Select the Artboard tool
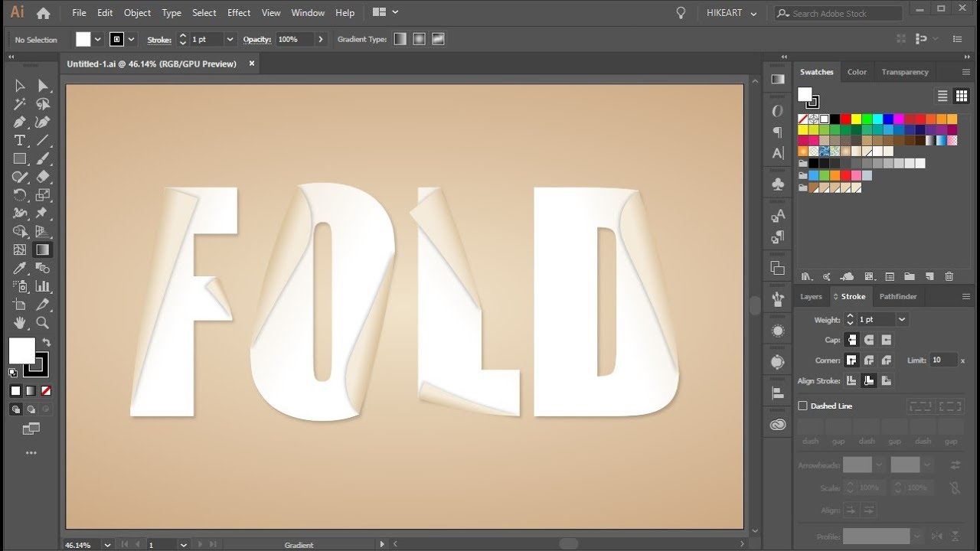Image resolution: width=980 pixels, height=551 pixels. tap(20, 305)
